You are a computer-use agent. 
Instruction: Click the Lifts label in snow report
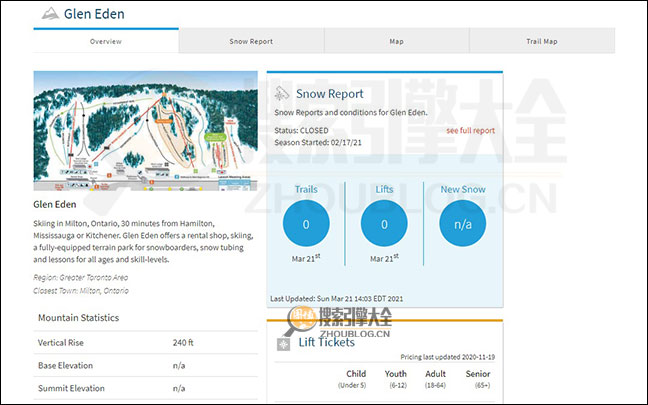point(384,189)
